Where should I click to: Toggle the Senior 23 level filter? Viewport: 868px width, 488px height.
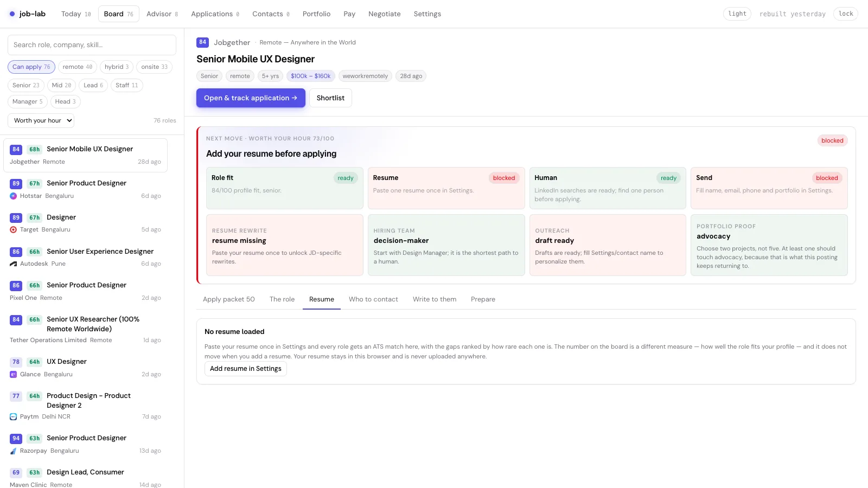[26, 86]
